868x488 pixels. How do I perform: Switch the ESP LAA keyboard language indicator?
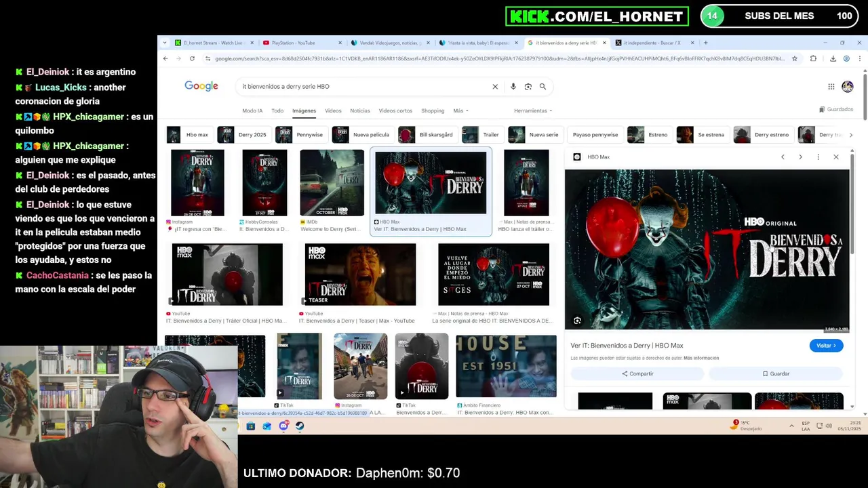click(806, 426)
